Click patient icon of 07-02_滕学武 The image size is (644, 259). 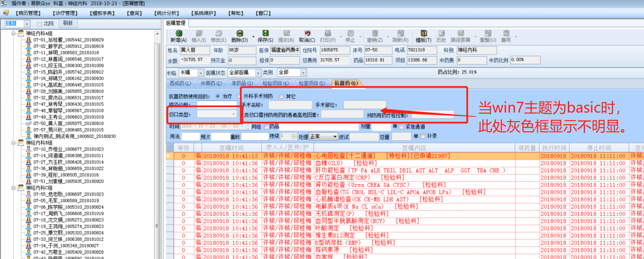pyautogui.click(x=29, y=46)
